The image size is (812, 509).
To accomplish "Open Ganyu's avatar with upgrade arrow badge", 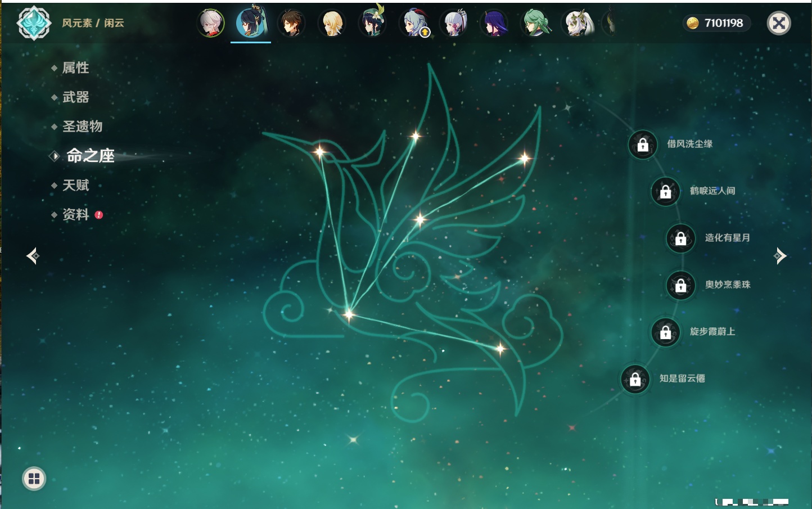I will point(414,23).
